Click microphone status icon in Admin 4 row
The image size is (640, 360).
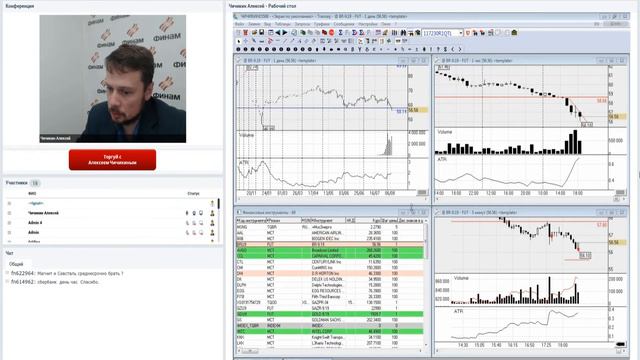pos(187,223)
